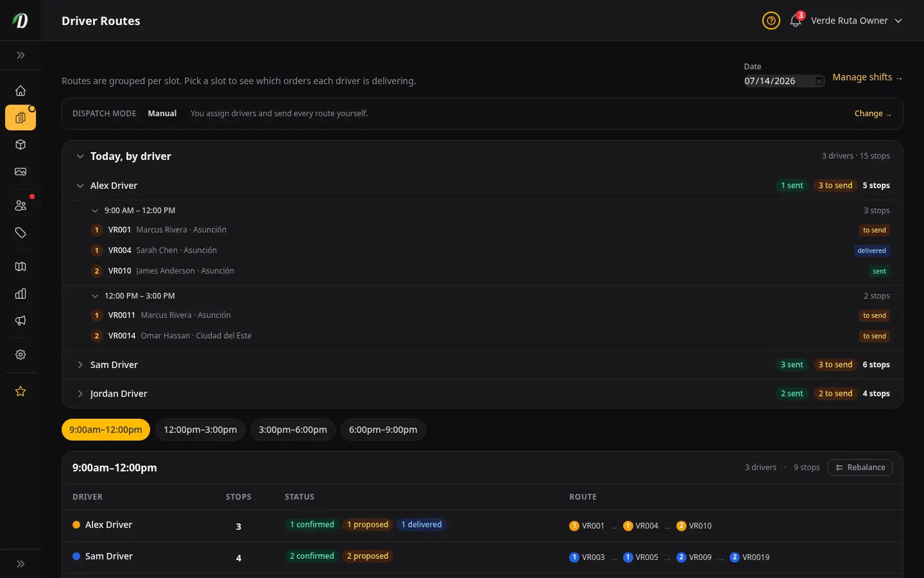The height and width of the screenshot is (578, 924).
Task: Select the 12:00pm–3:00pm slot tab
Action: click(200, 430)
